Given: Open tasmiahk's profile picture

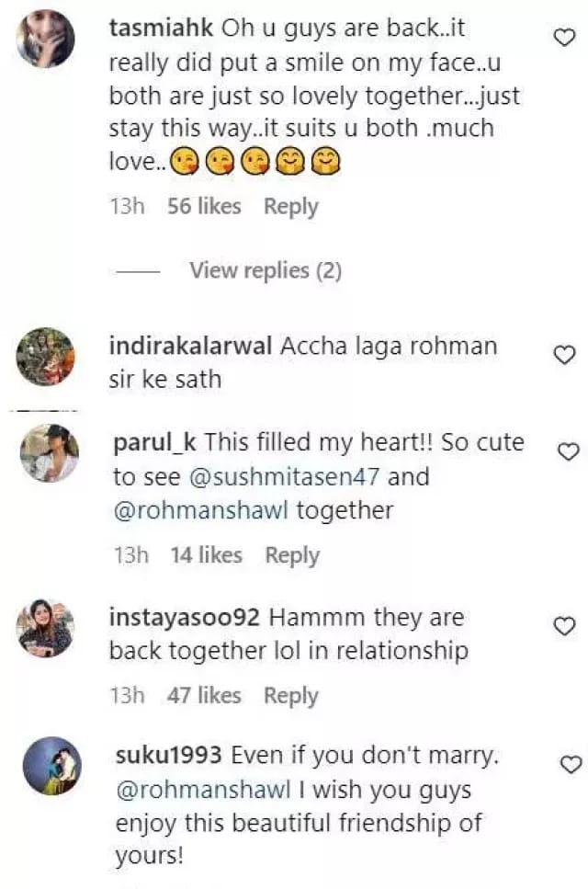Looking at the screenshot, I should click(x=45, y=40).
